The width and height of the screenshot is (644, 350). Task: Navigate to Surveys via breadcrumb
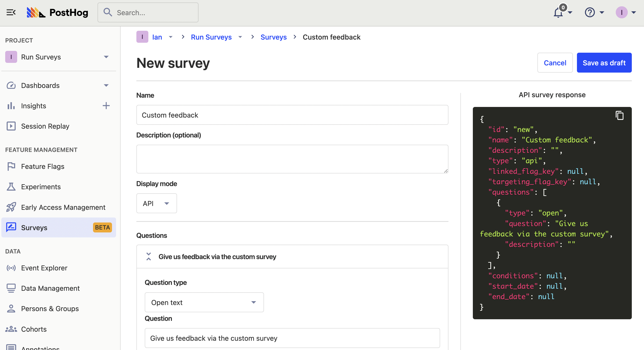(x=273, y=37)
